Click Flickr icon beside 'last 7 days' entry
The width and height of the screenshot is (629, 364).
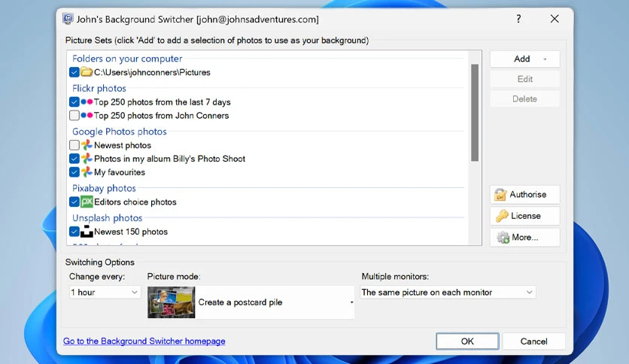tap(87, 102)
